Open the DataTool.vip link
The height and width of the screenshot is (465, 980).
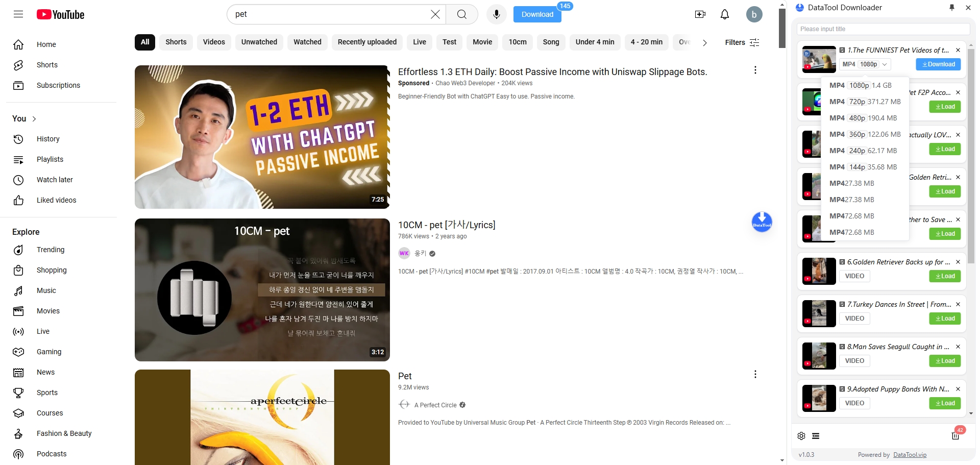910,455
